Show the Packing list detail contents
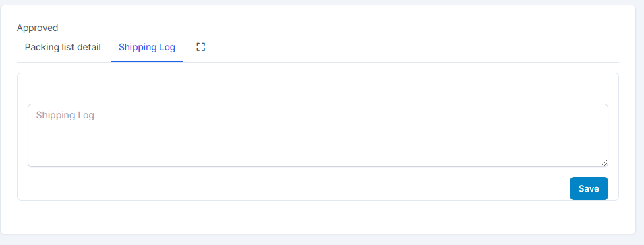This screenshot has width=644, height=245. [x=63, y=48]
